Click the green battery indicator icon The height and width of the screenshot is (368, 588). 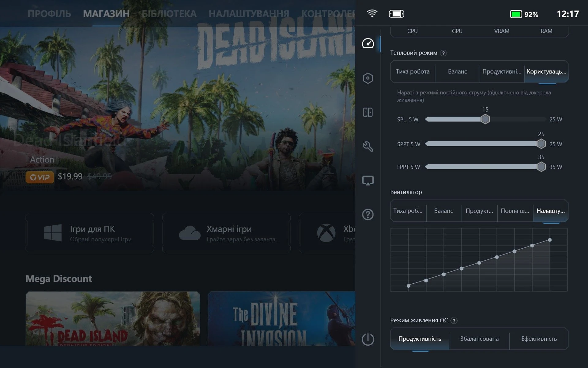(516, 14)
